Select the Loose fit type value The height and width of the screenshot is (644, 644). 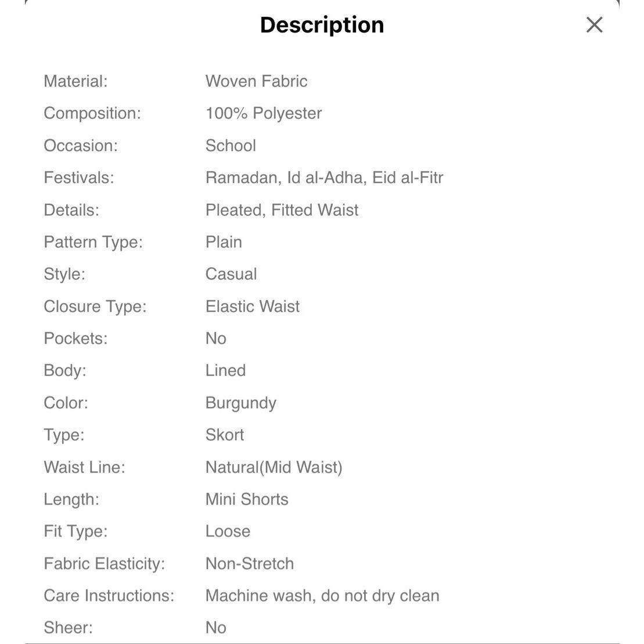(228, 531)
